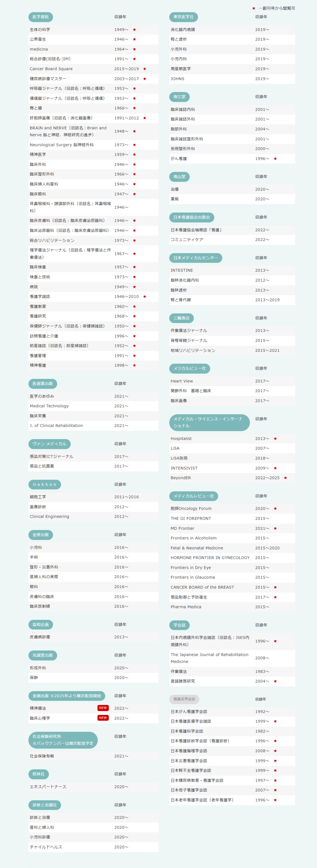Select the メディカルレビュー社 badge
This screenshot has width=317, height=868.
pyautogui.click(x=193, y=496)
